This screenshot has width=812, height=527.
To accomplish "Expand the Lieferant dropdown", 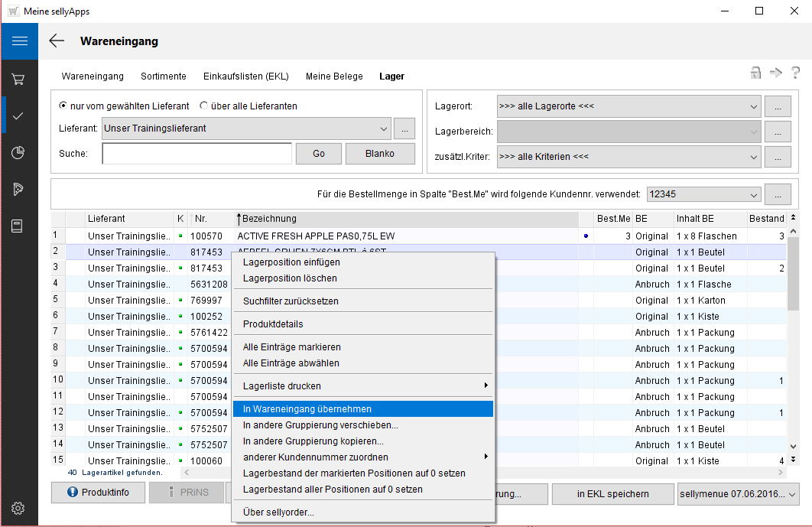I will 383,128.
